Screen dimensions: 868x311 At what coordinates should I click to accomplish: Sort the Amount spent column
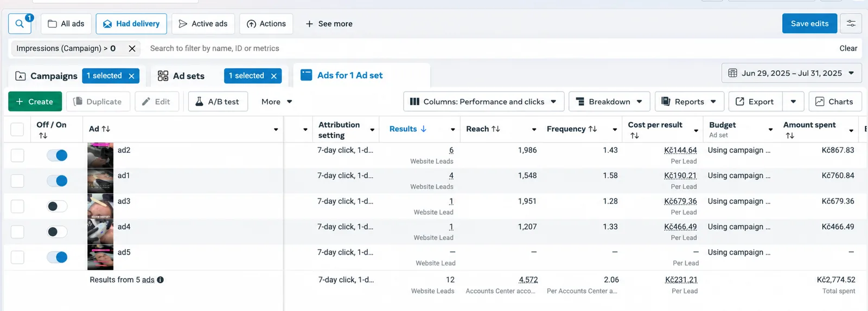(790, 135)
